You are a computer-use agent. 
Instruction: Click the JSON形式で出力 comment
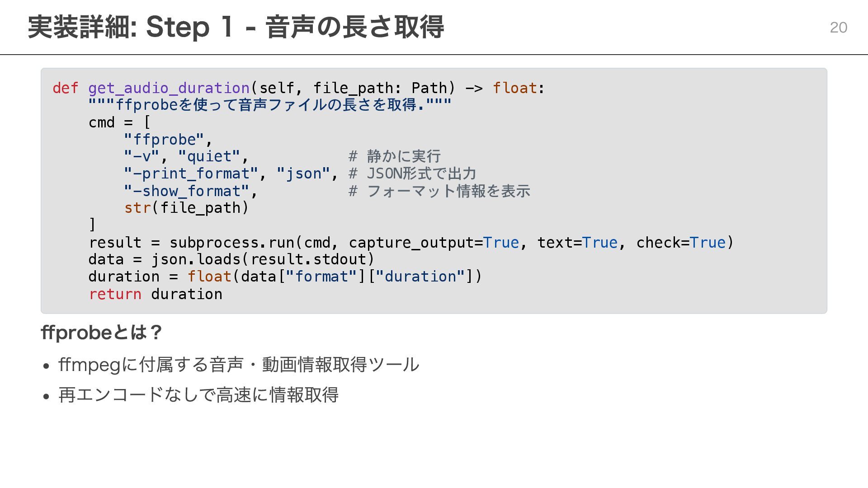pyautogui.click(x=420, y=174)
